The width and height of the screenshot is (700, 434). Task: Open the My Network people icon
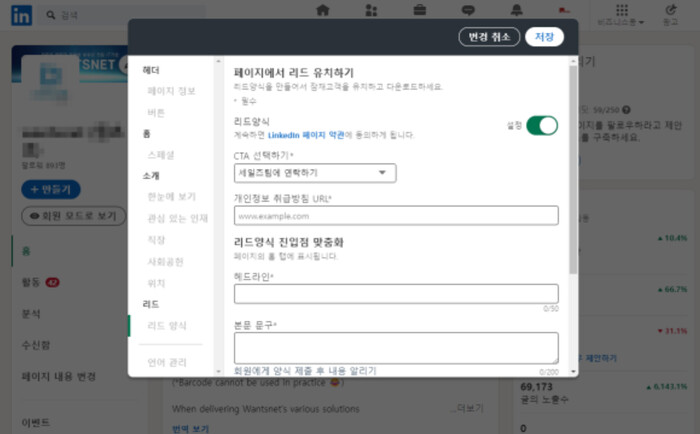(x=372, y=10)
